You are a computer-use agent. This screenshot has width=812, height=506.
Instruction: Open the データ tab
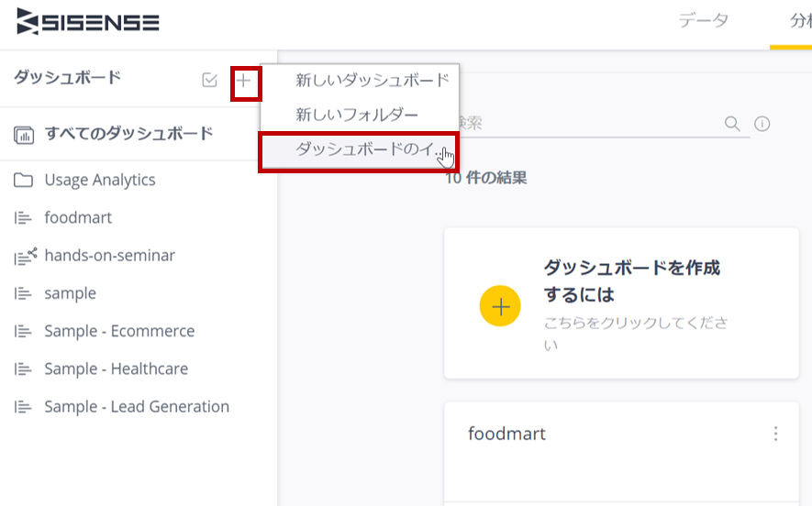[703, 21]
